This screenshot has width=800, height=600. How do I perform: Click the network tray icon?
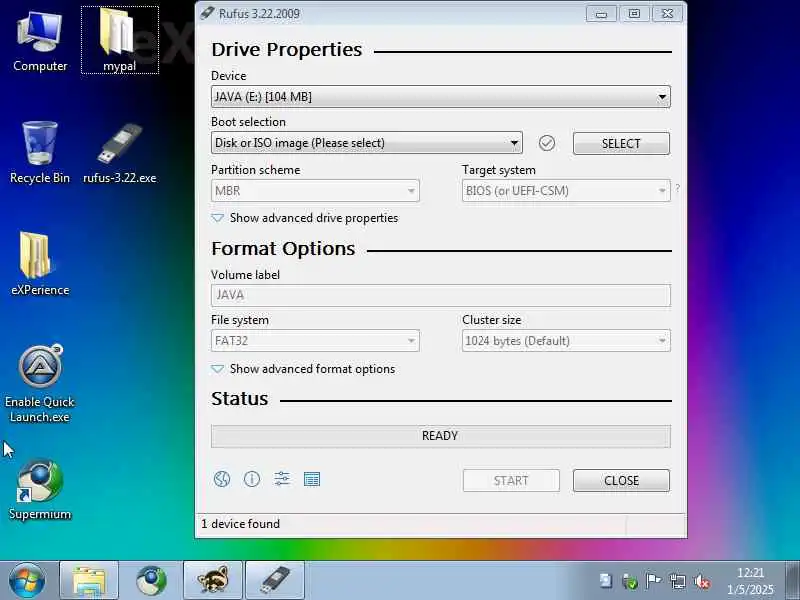click(x=678, y=581)
